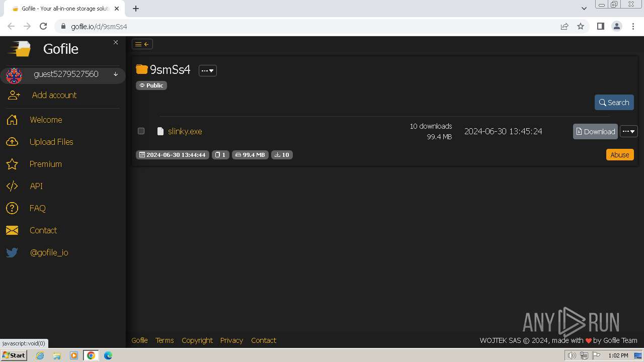Click the FAQ question mark icon
The image size is (644, 362).
[x=12, y=208]
